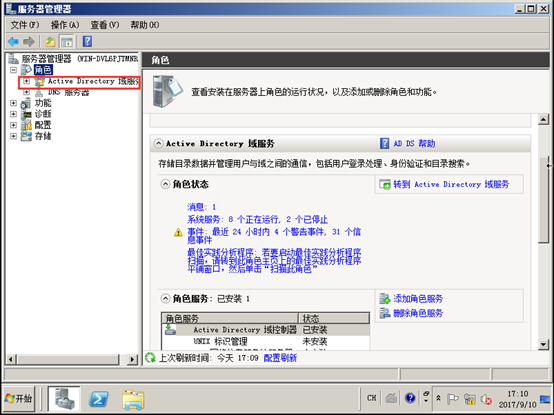
Task: Click the 状态 column header
Action: click(x=334, y=318)
